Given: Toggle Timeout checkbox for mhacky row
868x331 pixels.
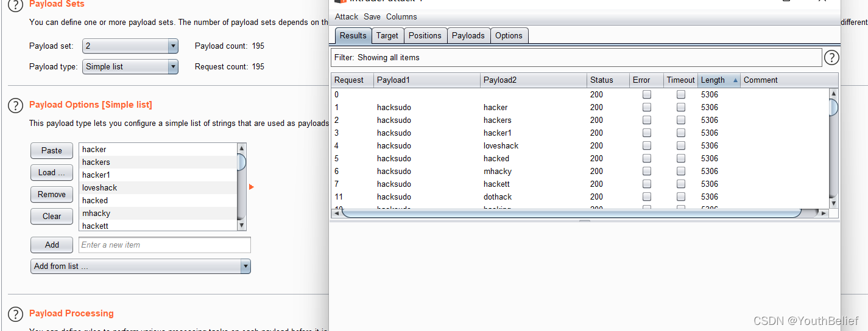Looking at the screenshot, I should pos(680,171).
